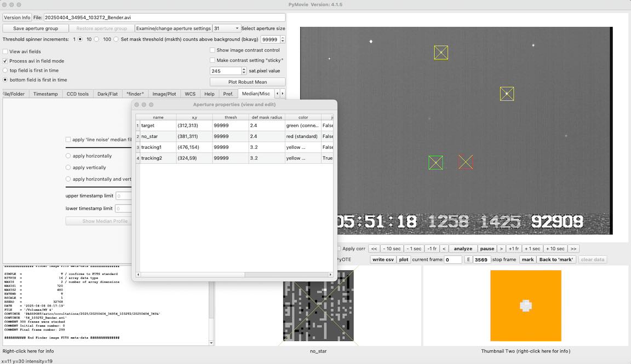Enable View avi fields checkbox

(5, 51)
